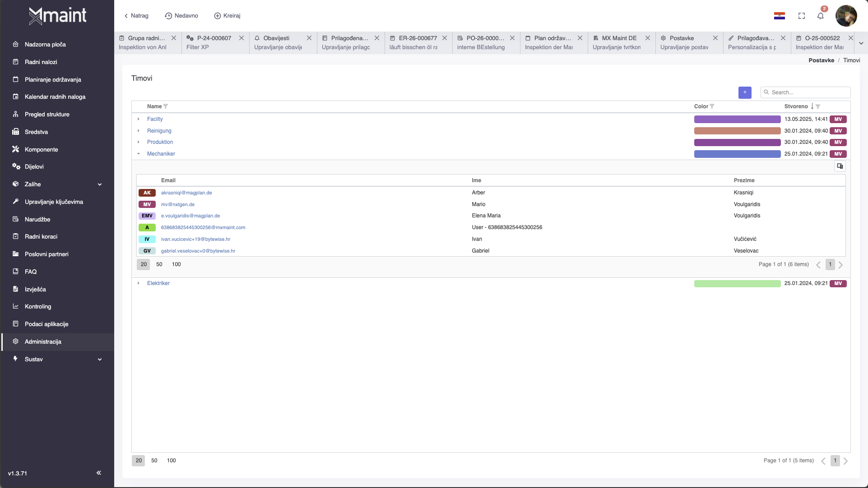The image size is (868, 488).
Task: Click the notification bell icon
Action: 820,16
